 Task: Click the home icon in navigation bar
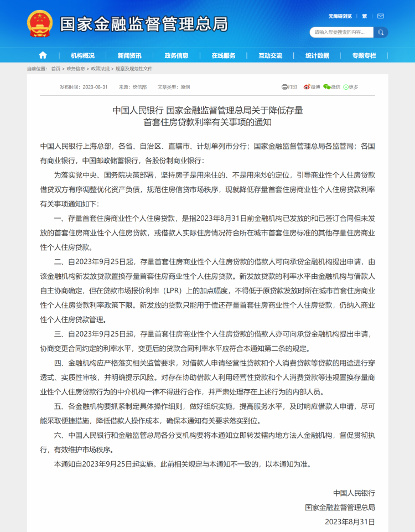pos(43,55)
